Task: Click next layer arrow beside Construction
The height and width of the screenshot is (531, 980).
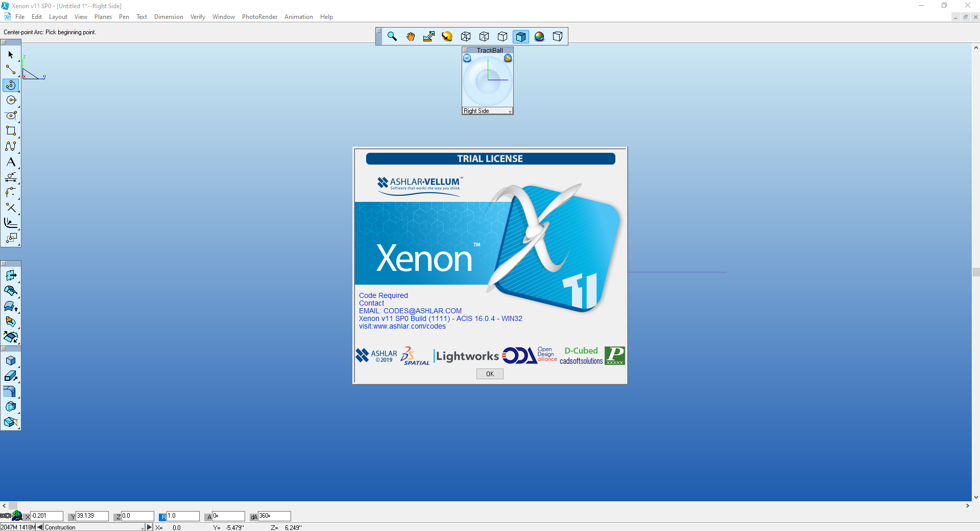Action: coord(149,527)
